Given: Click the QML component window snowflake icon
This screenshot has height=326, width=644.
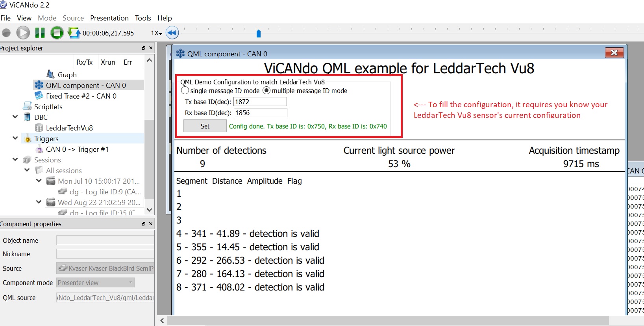Looking at the screenshot, I should point(180,54).
